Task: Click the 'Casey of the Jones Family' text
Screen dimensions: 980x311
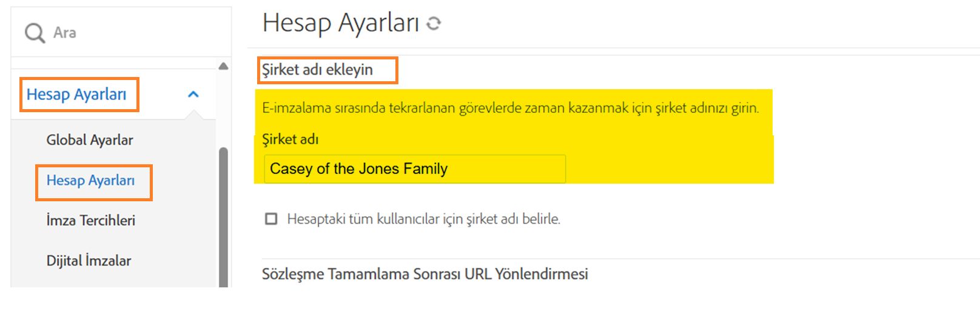Action: click(358, 169)
